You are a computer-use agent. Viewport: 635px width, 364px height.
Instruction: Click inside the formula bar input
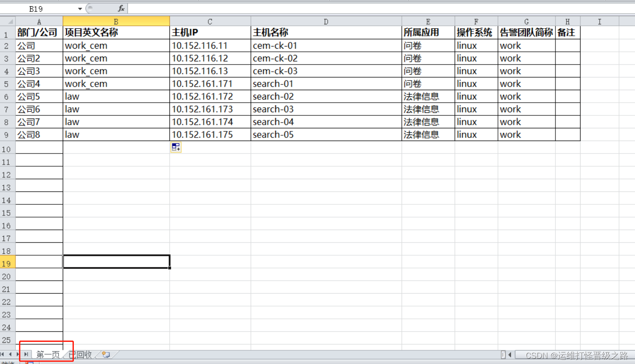pos(380,8)
